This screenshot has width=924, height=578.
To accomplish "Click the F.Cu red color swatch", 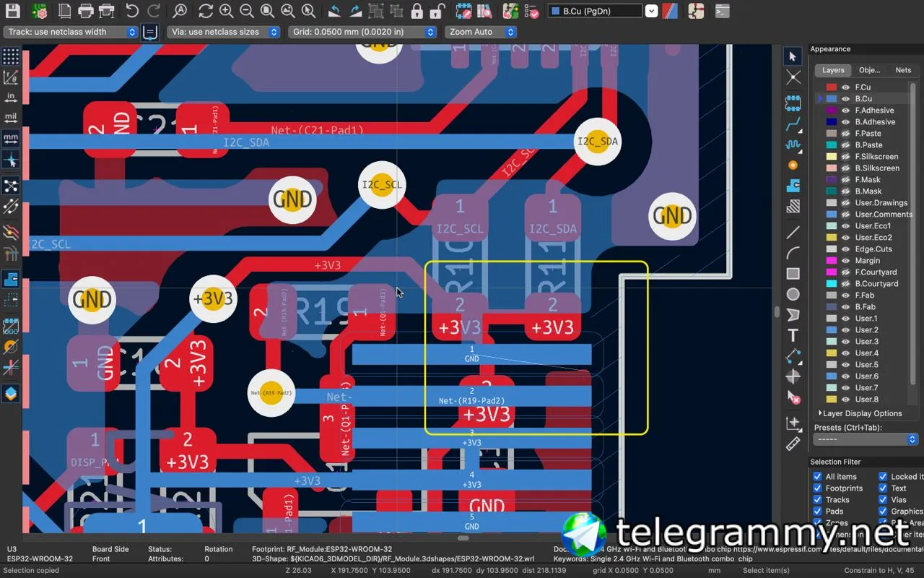I will pyautogui.click(x=831, y=87).
